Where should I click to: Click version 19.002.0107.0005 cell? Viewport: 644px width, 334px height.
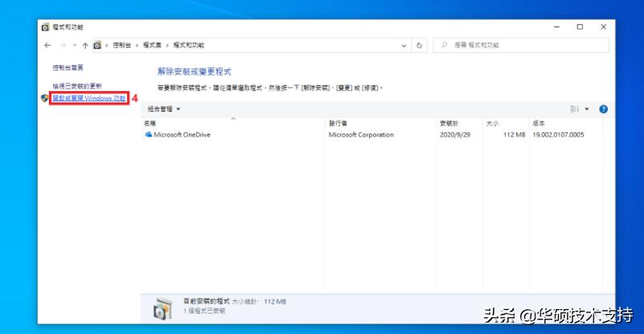tap(558, 134)
